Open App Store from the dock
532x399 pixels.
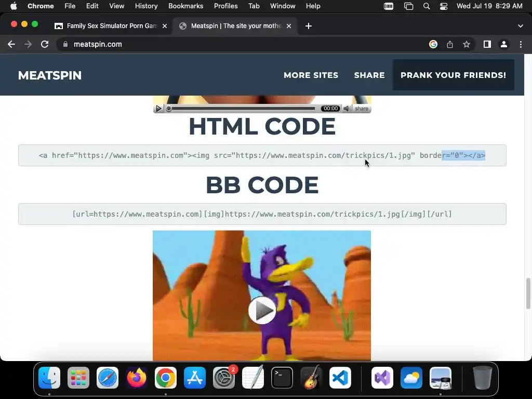[195, 378]
